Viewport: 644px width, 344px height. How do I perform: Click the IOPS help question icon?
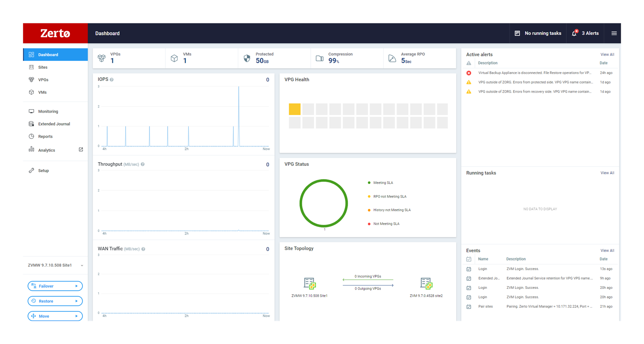[x=112, y=80]
